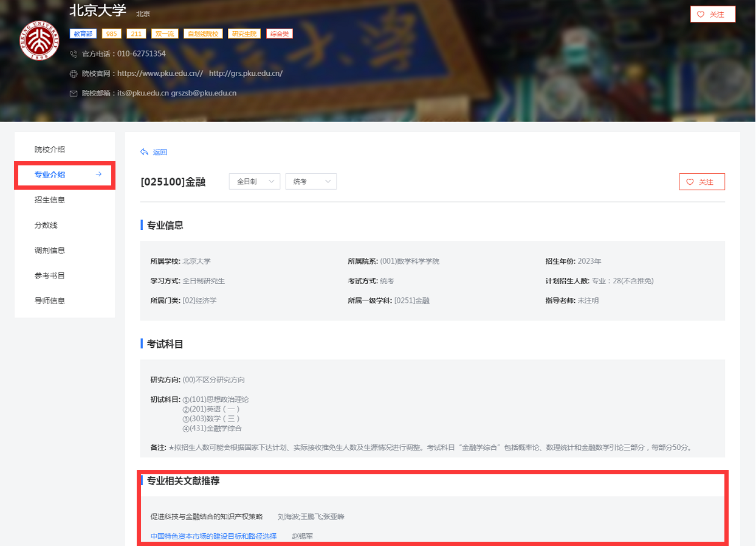Click exam subject ①(101)思想政治理论

point(216,399)
